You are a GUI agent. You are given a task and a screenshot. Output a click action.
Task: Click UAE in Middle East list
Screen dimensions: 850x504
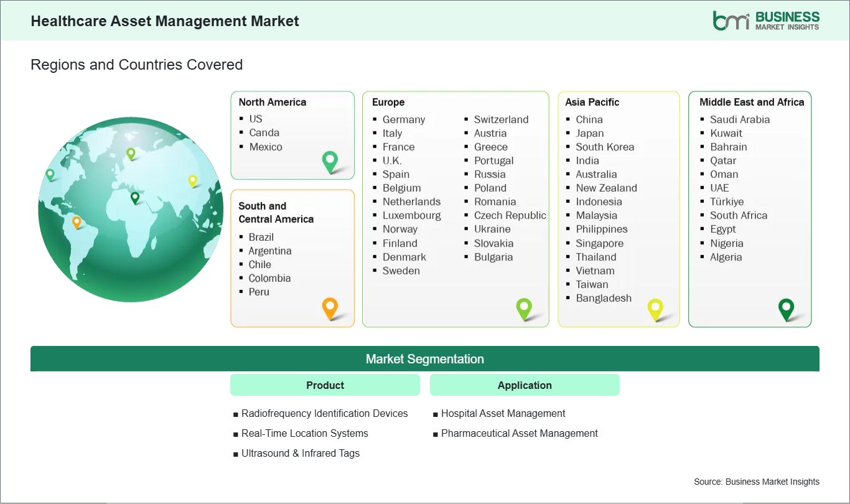click(x=719, y=188)
